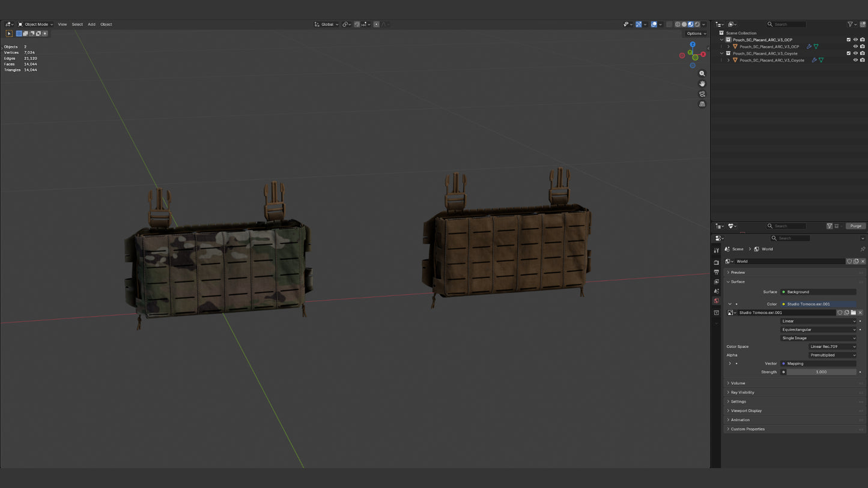Click the zoom magnifier viewport gizmo

tap(702, 74)
